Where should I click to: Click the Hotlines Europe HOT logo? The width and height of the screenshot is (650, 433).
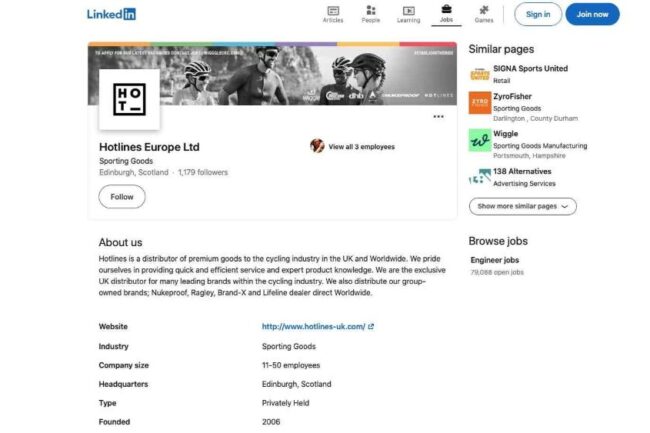129,99
